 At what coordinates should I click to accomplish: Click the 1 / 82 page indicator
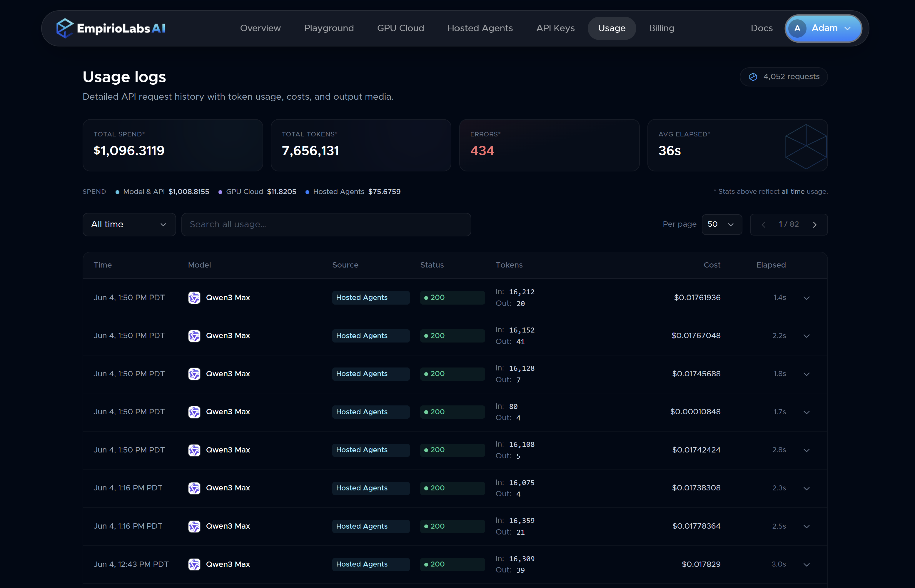tap(789, 224)
